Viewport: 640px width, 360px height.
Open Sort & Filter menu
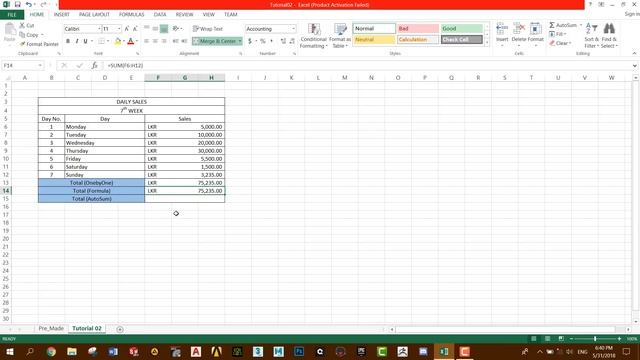tap(591, 36)
